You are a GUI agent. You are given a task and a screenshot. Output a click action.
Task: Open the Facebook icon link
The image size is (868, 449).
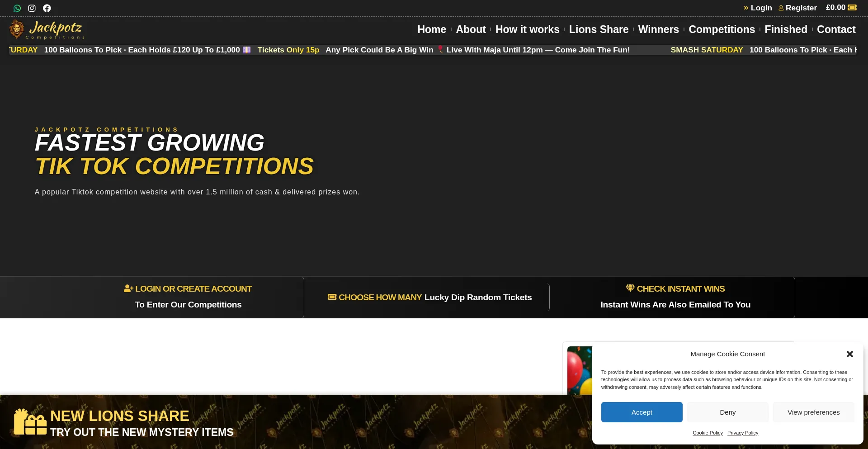(x=47, y=8)
